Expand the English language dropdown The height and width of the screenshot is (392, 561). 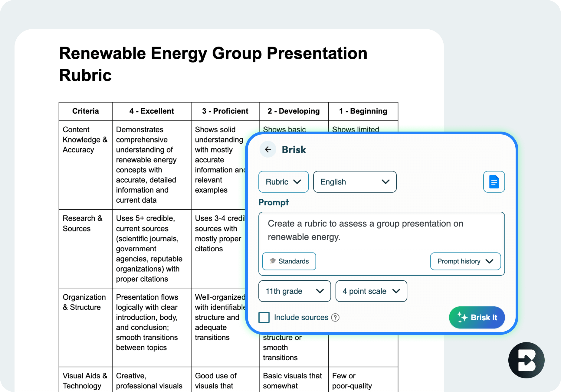[x=355, y=182]
